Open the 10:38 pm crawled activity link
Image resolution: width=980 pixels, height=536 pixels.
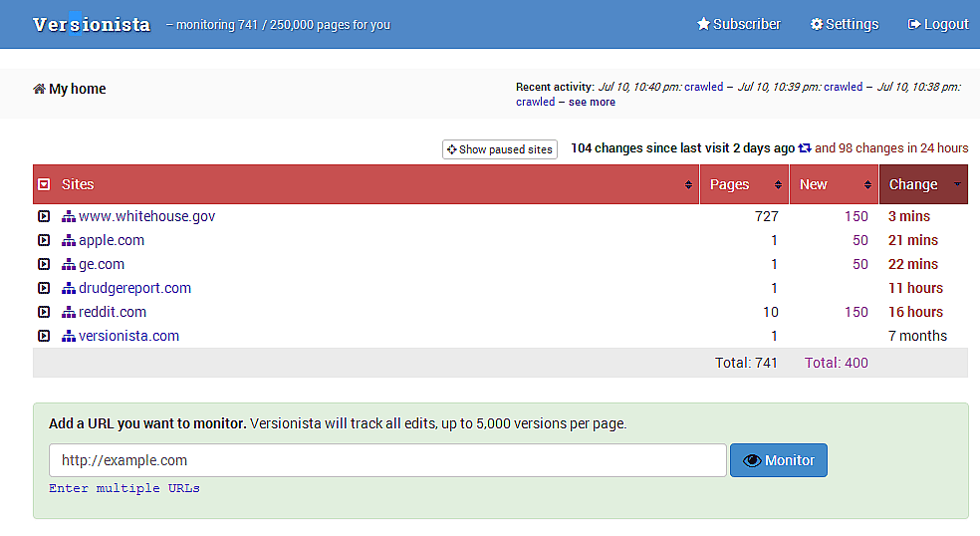[x=535, y=102]
